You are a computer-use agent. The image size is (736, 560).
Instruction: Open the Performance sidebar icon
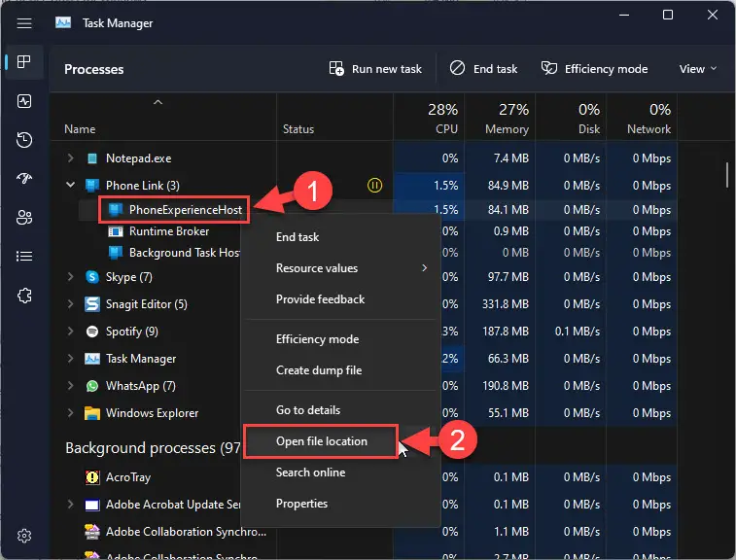coord(24,101)
